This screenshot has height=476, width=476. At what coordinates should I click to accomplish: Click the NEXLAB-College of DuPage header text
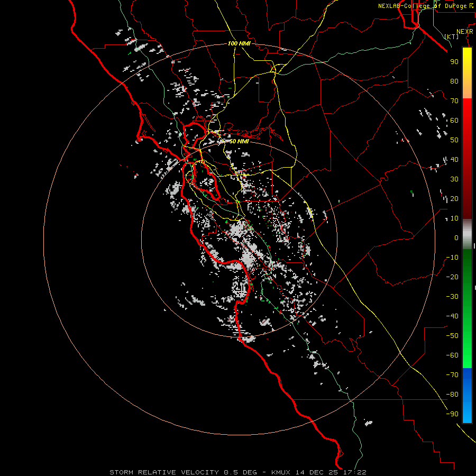tap(425, 6)
